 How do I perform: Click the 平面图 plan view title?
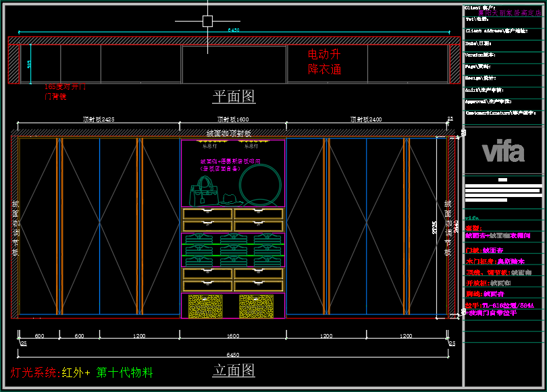point(234,96)
